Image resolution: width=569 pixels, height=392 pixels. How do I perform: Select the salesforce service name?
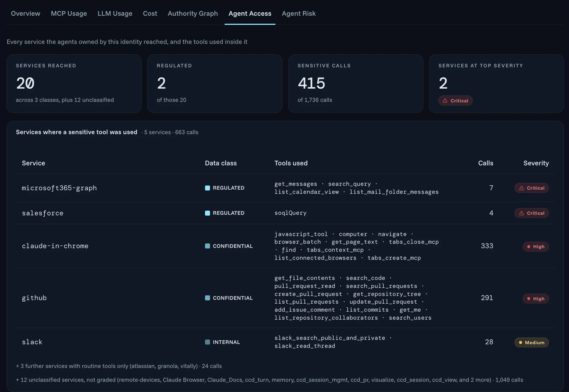tap(42, 213)
